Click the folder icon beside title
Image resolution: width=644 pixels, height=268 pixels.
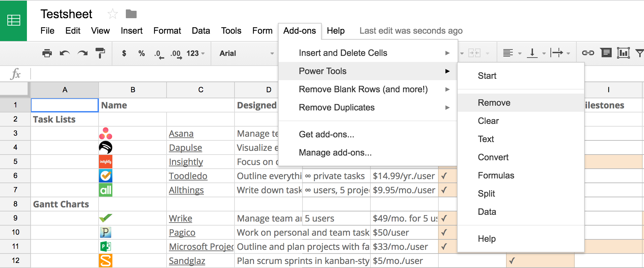(x=131, y=14)
